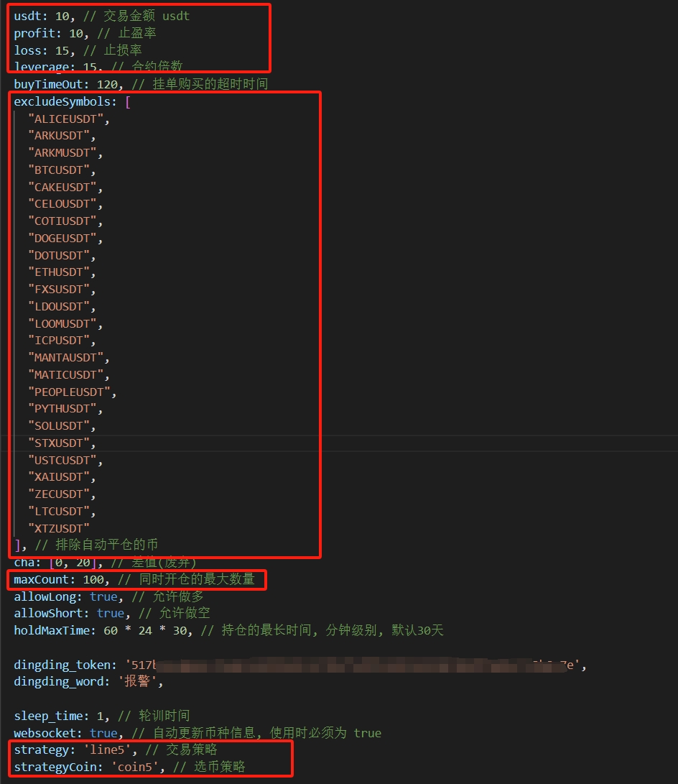Screen dimensions: 678x784
Task: Select "ALICEUSDT" in the list
Action: coord(65,119)
